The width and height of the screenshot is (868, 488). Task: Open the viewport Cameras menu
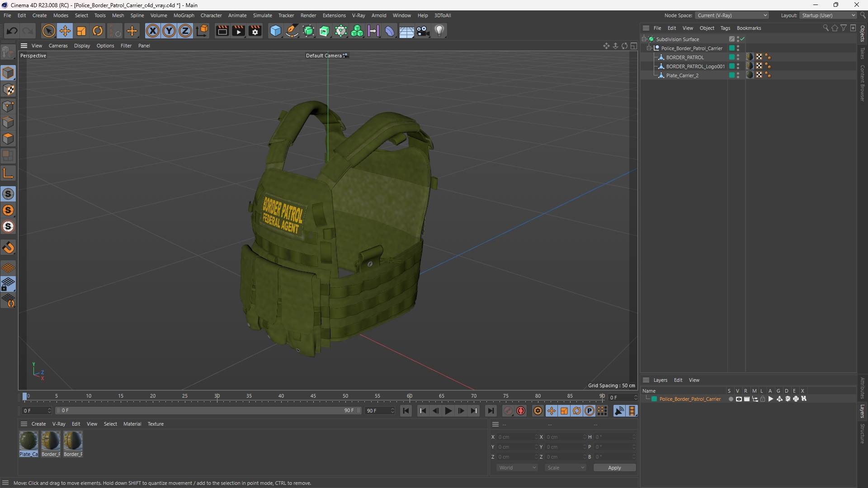tap(58, 46)
